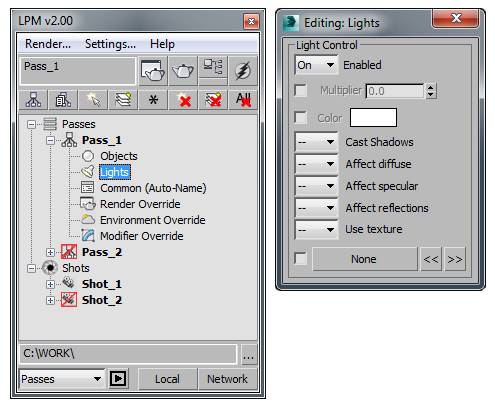Open the Affect specular dropdown
495x406 pixels.
316,186
